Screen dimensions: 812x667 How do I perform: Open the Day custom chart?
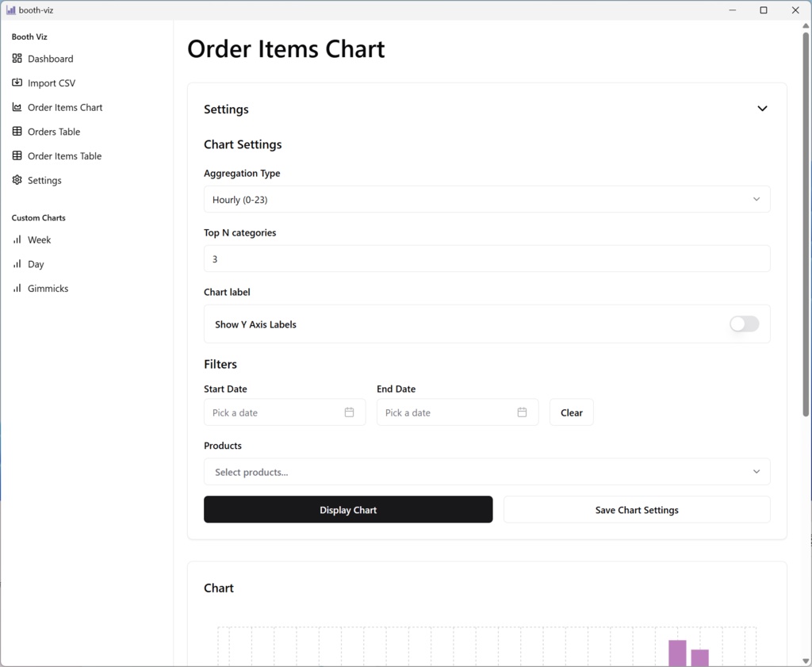tap(36, 264)
